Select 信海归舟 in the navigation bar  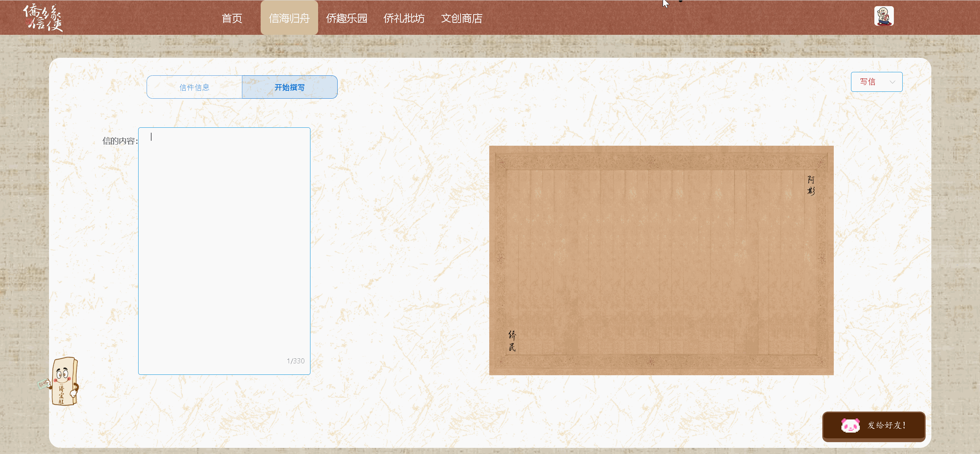[289, 18]
